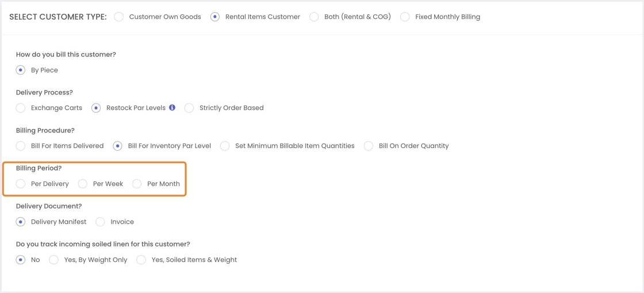Select Both (Rental & COG) type
644x293 pixels.
point(314,17)
